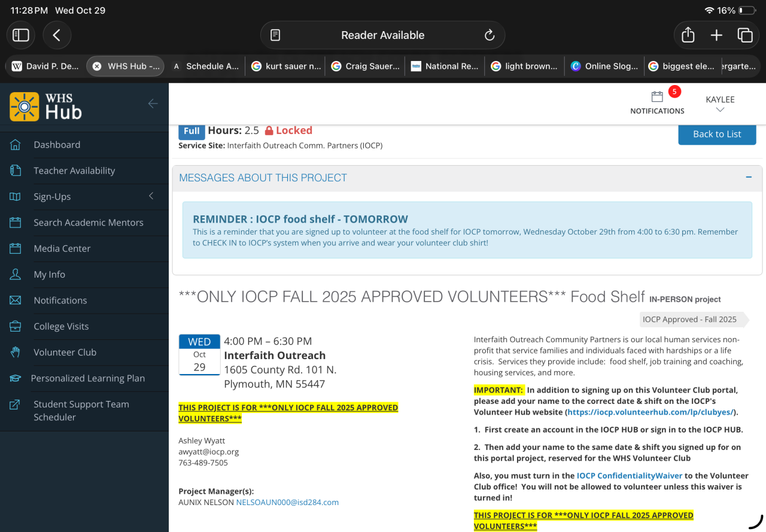Reload the page with refresh icon
This screenshot has width=766, height=532.
tap(490, 35)
